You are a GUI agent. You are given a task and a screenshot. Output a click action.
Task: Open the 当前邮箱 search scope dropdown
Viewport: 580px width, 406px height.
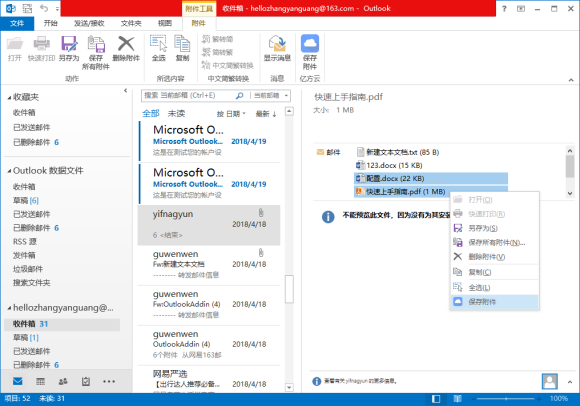[271, 95]
